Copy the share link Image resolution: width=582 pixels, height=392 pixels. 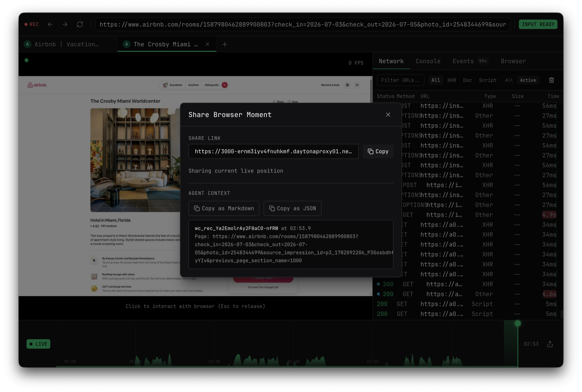[x=378, y=151]
